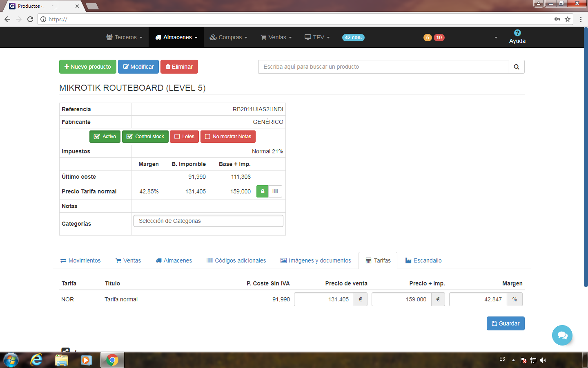Click the bookmark star in address bar
Image resolution: width=588 pixels, height=368 pixels.
click(568, 19)
